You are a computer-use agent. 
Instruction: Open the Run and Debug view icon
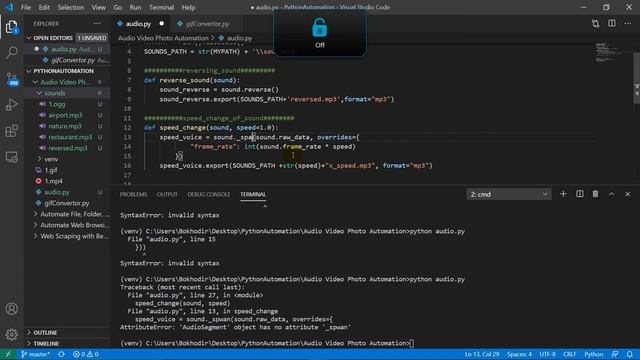coord(12,105)
